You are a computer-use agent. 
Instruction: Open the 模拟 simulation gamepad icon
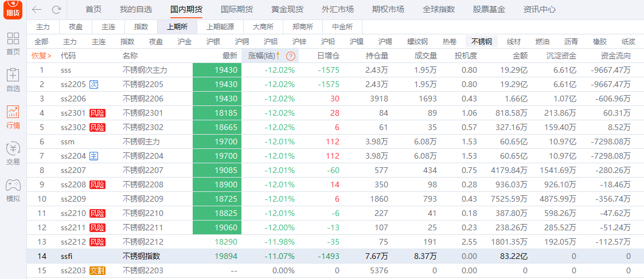(13, 190)
